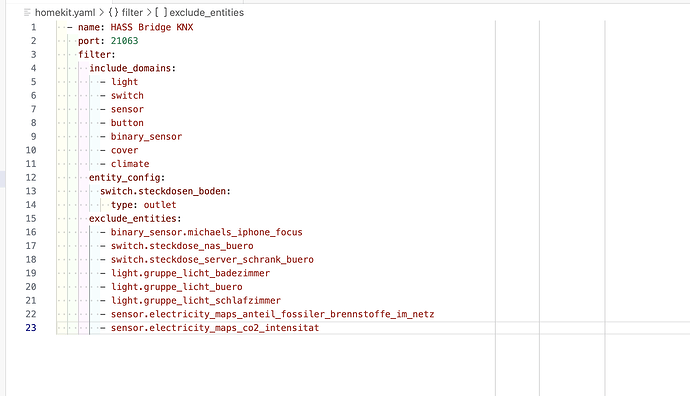690x396 pixels.
Task: Click the 'cover' domain entry
Action: 125,150
